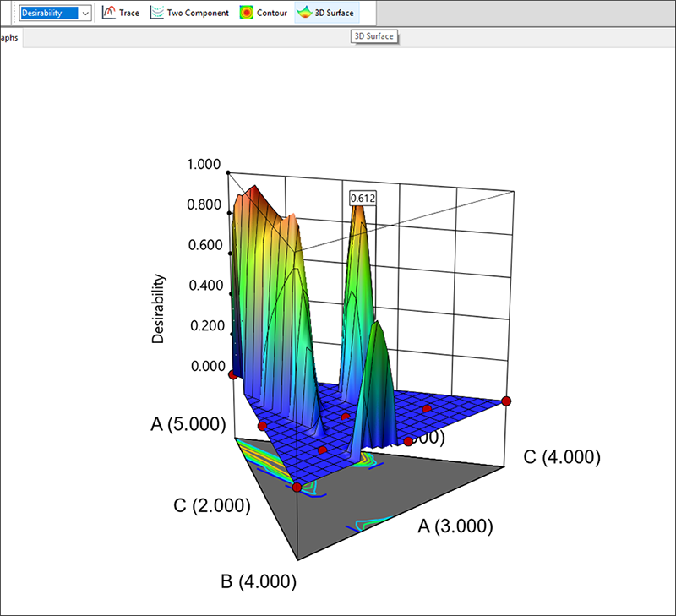
Task: Click the C (4.000) axis label
Action: pos(562,457)
